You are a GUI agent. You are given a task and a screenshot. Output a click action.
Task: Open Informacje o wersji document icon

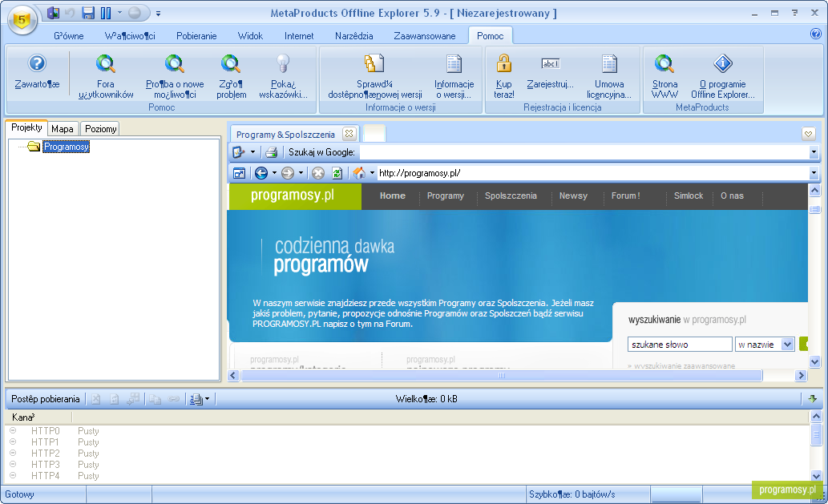tap(454, 64)
